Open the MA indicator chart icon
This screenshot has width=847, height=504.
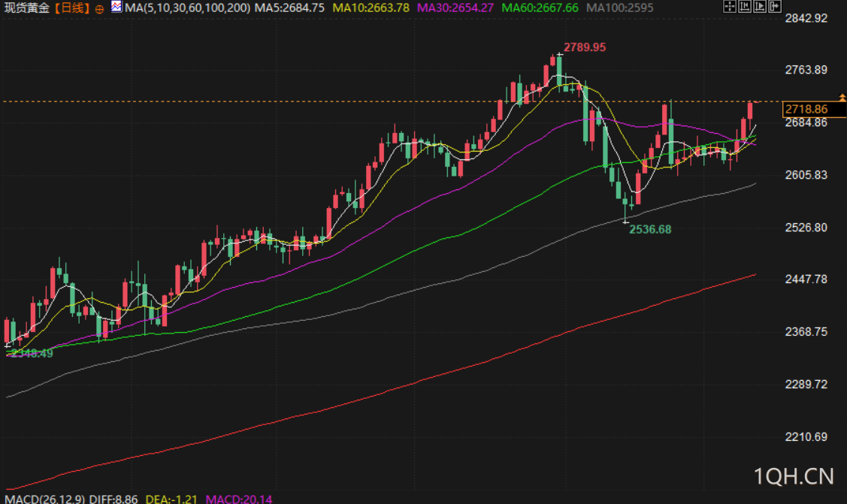116,7
